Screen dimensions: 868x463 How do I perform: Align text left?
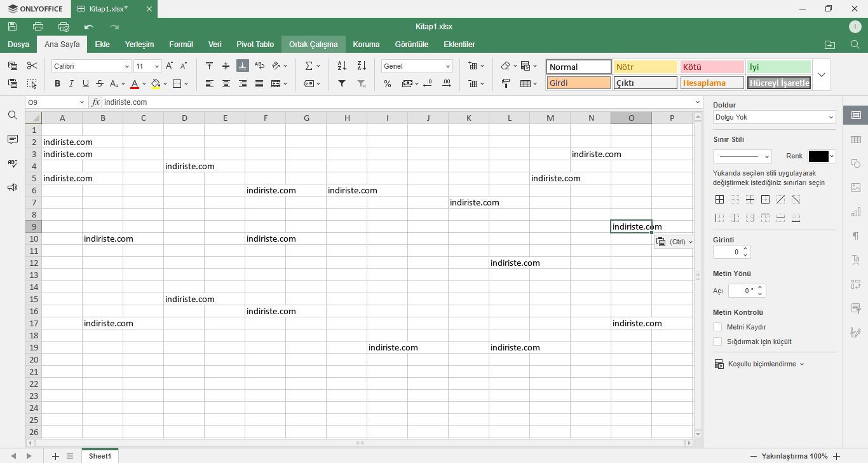(x=210, y=83)
